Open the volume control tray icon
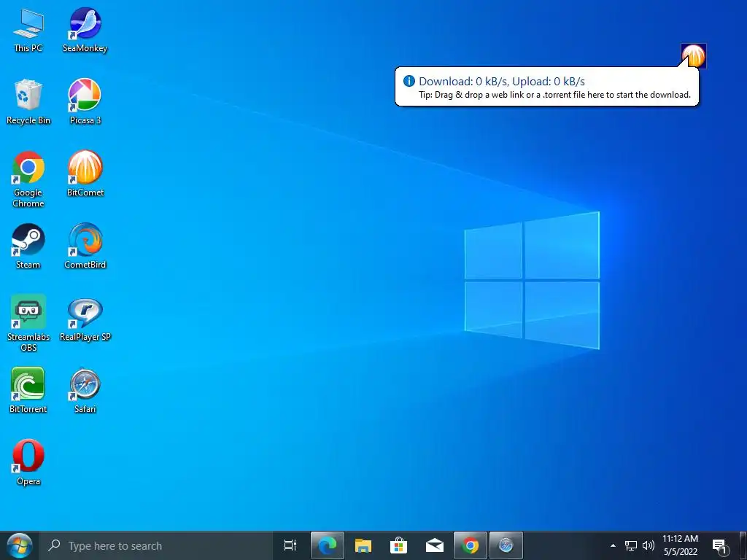747x560 pixels. tap(648, 545)
